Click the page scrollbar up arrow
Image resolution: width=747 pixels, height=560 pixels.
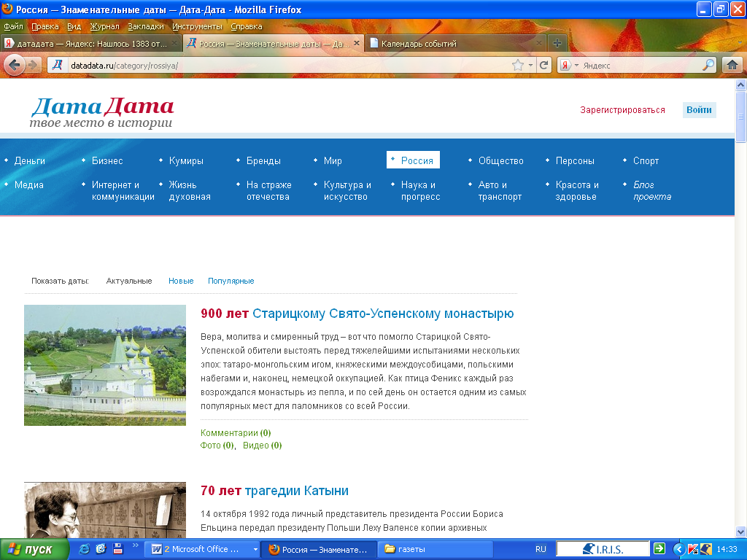tap(740, 85)
